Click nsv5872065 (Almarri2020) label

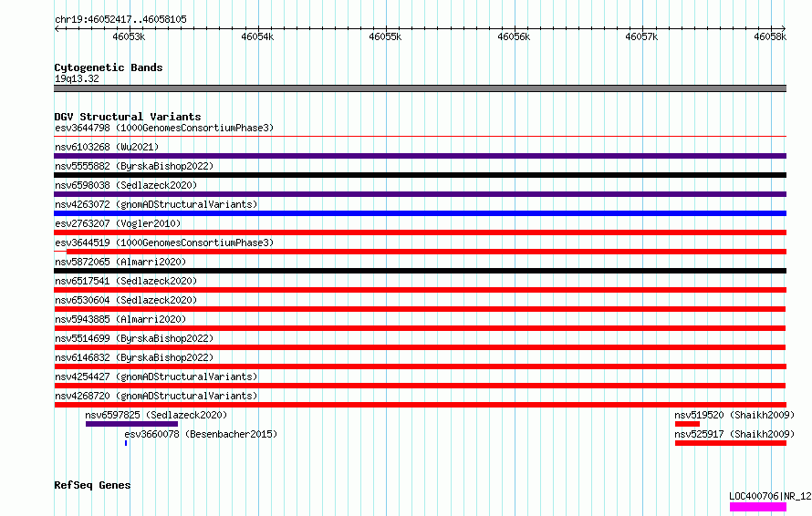click(x=120, y=262)
